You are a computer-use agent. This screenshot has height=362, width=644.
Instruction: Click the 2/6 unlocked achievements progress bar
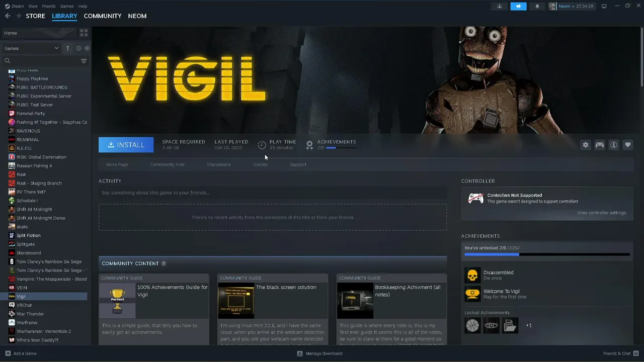(547, 254)
